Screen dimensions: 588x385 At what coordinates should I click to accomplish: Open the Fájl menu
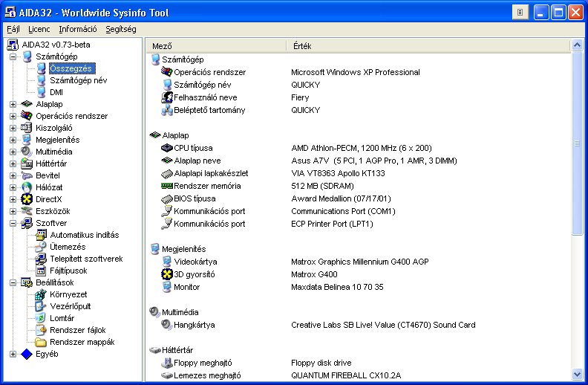pyautogui.click(x=13, y=29)
